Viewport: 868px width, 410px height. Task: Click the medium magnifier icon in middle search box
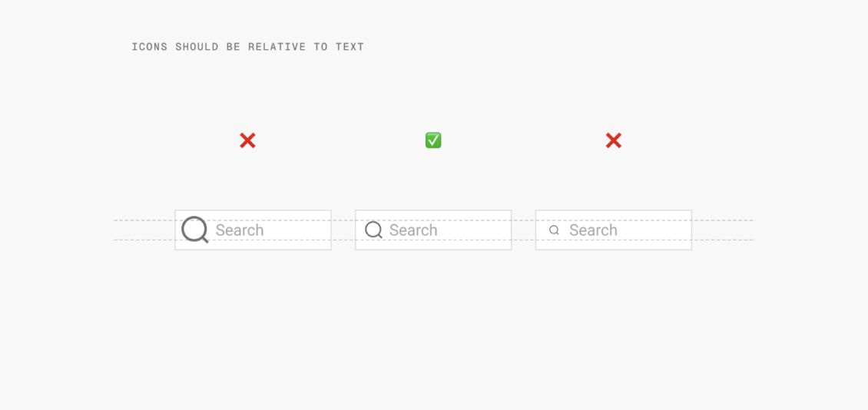coord(373,230)
